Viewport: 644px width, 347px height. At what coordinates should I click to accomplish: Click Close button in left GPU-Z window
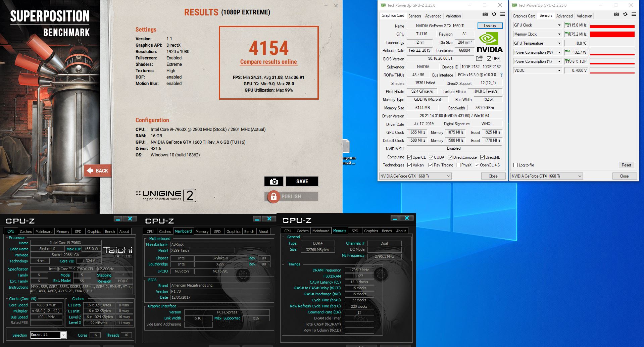pyautogui.click(x=493, y=176)
